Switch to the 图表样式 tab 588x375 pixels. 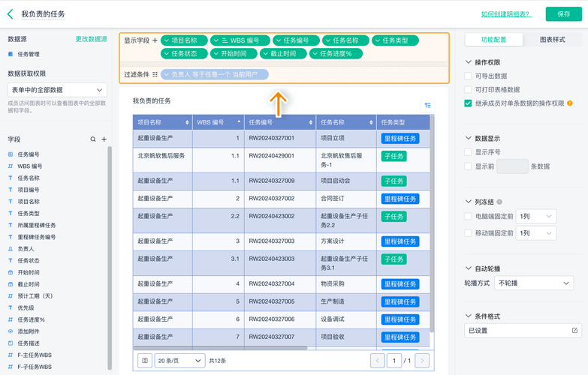[553, 39]
